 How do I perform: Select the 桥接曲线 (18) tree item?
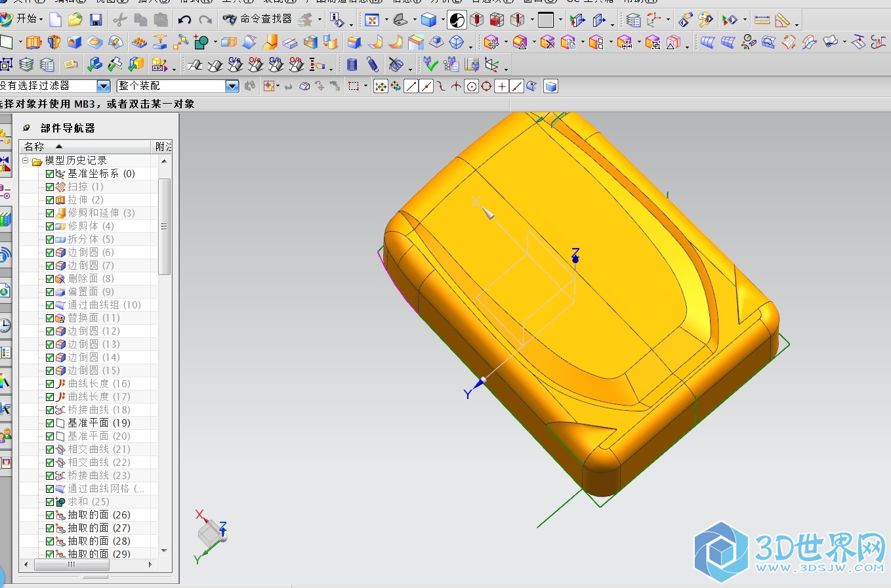99,410
